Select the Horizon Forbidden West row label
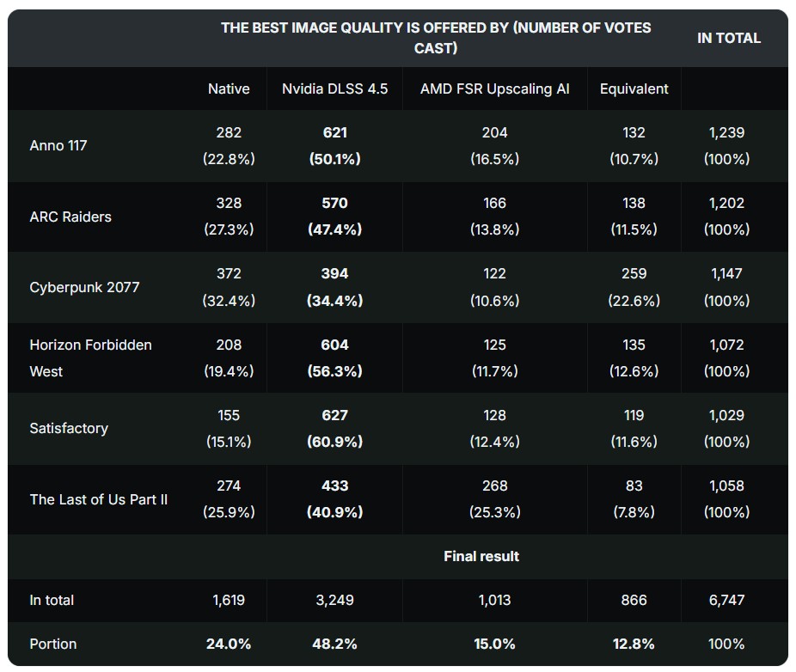This screenshot has width=796, height=672. pos(90,357)
